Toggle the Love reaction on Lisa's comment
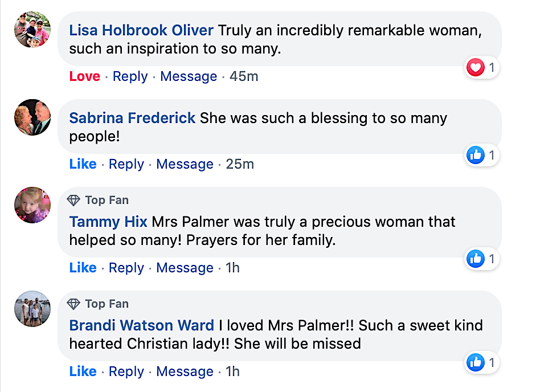540x392 pixels. pyautogui.click(x=84, y=76)
